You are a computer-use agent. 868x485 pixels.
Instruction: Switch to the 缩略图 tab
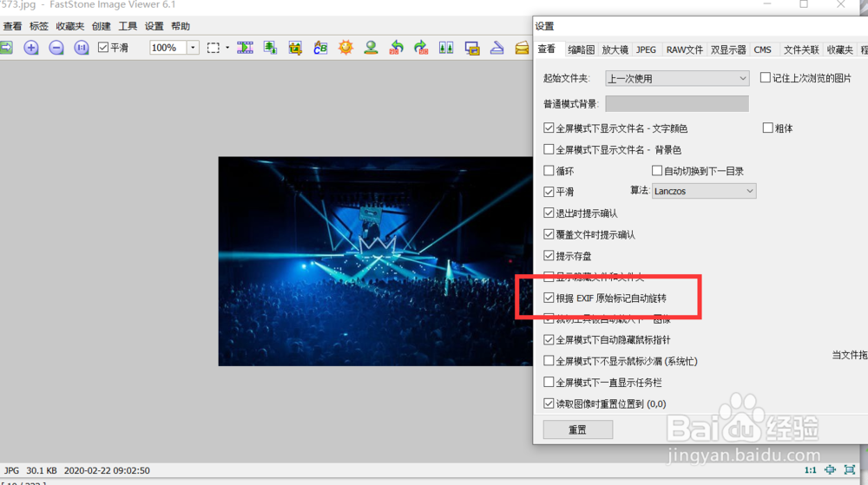point(582,49)
